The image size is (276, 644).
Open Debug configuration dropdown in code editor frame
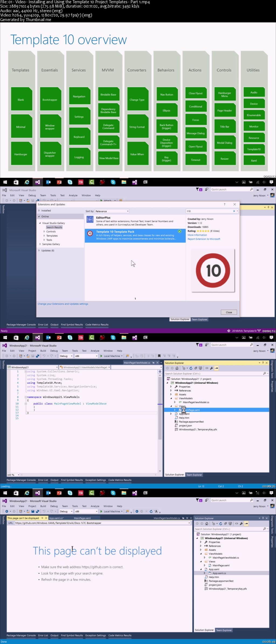pyautogui.click(x=66, y=356)
